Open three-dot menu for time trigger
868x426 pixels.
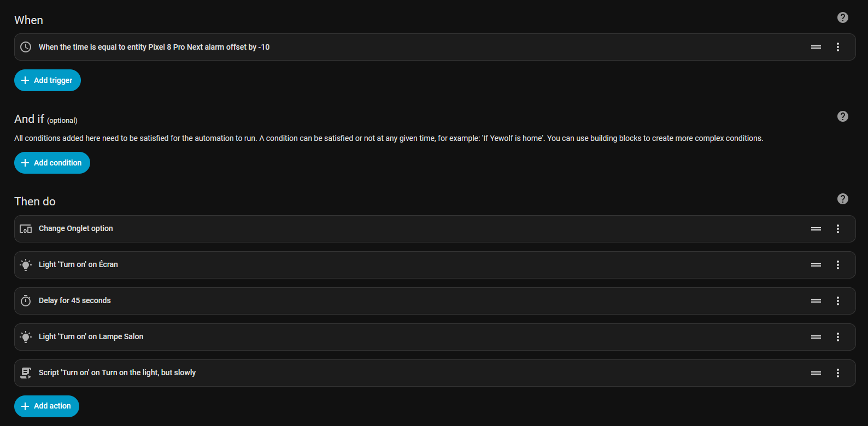(x=837, y=47)
